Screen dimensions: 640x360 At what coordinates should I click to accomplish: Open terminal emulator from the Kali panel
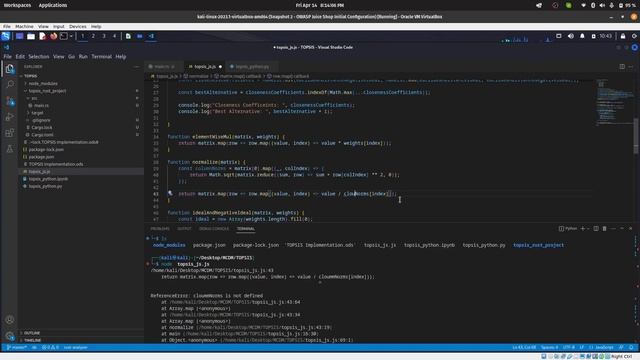[x=64, y=36]
